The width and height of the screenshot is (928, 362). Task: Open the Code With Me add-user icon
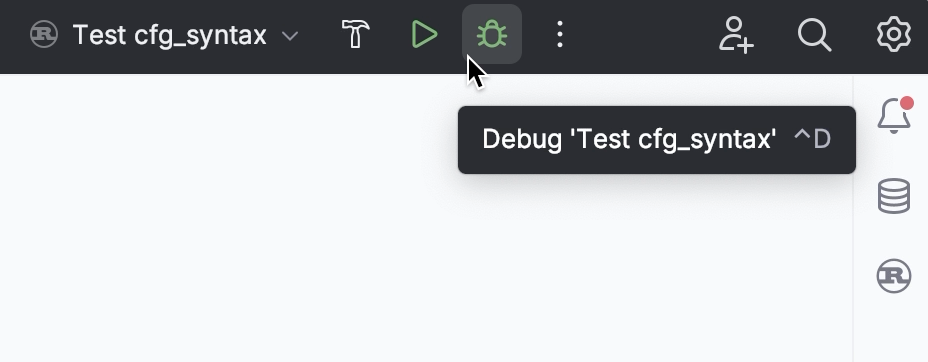coord(736,35)
